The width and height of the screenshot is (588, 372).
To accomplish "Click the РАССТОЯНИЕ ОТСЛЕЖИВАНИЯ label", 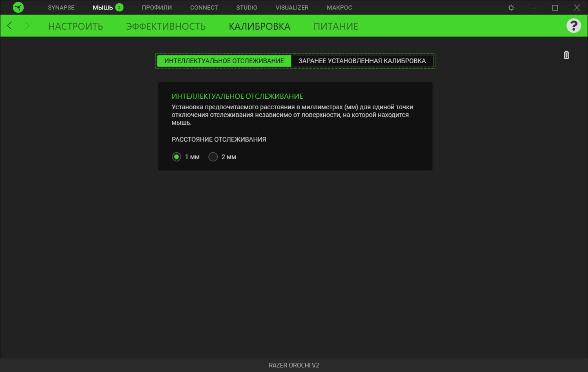I will [x=219, y=139].
